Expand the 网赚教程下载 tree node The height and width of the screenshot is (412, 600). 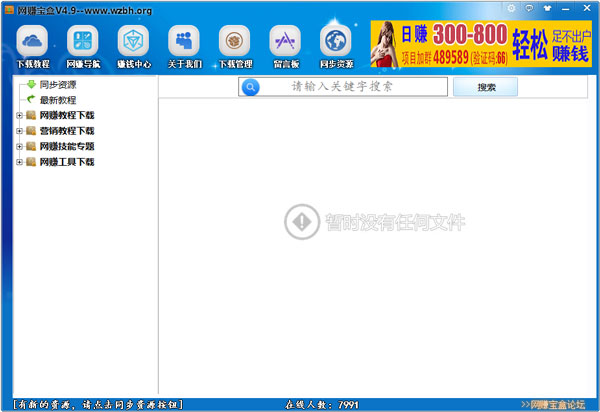(x=19, y=115)
